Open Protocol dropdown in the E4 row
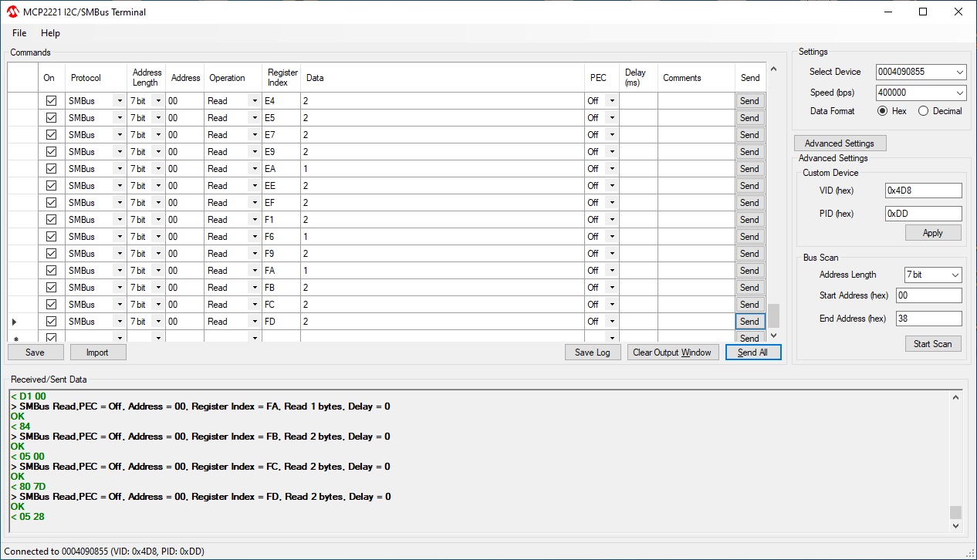Image resolution: width=977 pixels, height=560 pixels. tap(119, 101)
